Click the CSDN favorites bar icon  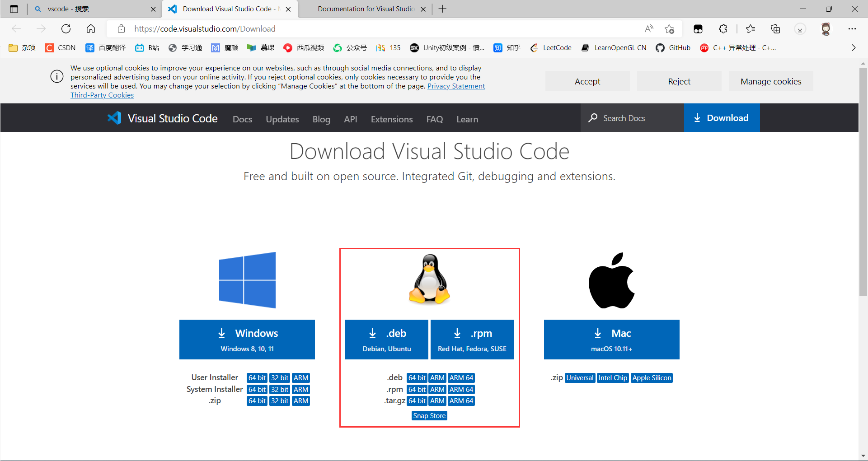click(x=49, y=47)
